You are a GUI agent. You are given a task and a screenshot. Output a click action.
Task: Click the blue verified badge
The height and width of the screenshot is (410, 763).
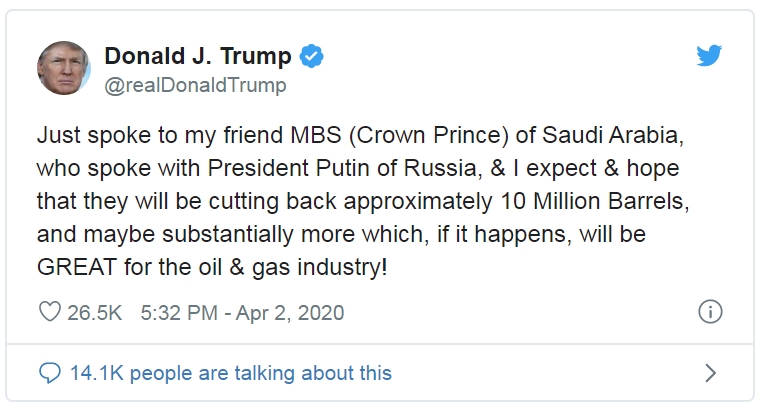click(x=313, y=56)
